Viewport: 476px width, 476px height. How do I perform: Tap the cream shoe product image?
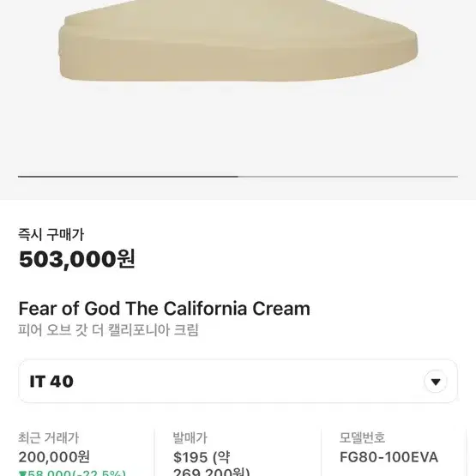(238, 41)
